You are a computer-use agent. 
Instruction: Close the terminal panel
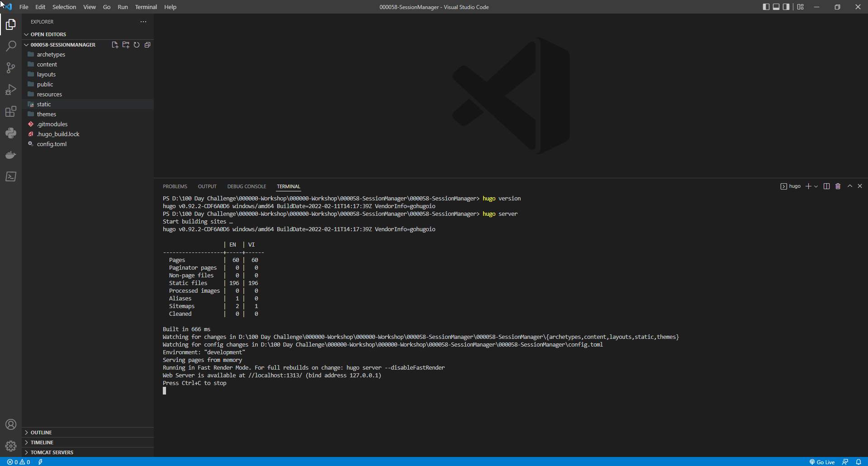coord(860,186)
